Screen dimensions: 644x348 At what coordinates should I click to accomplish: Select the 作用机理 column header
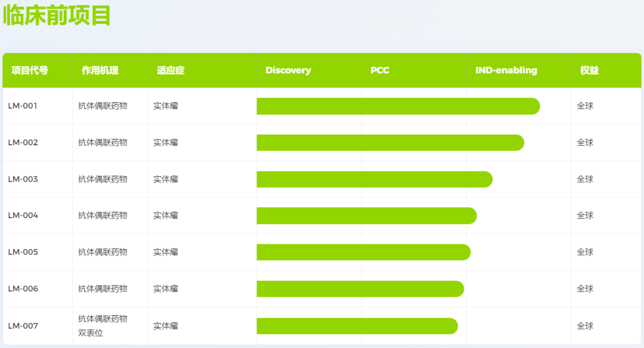click(100, 70)
